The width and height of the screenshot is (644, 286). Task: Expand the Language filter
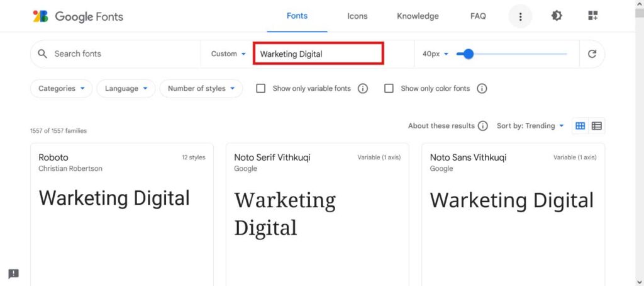coord(126,88)
